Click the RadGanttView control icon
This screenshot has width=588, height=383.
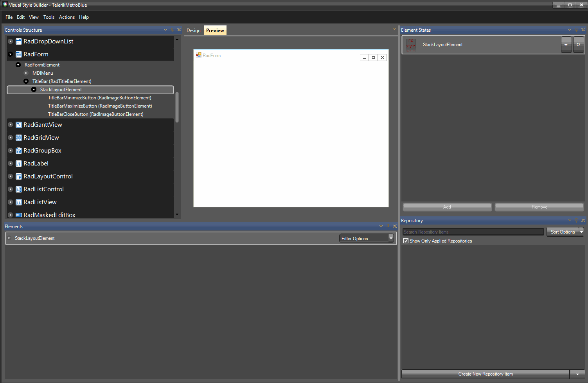pyautogui.click(x=18, y=125)
